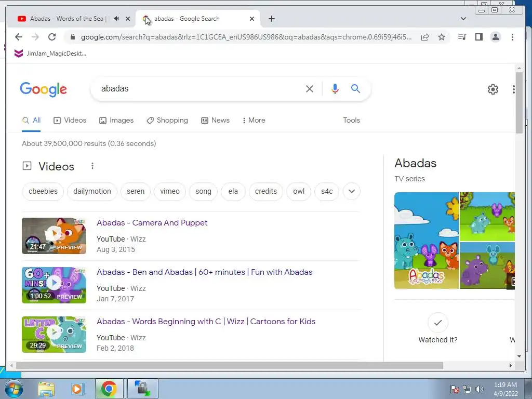Close the Abadas YouTube tab
Viewport: 532px width, 399px height.
[128, 19]
